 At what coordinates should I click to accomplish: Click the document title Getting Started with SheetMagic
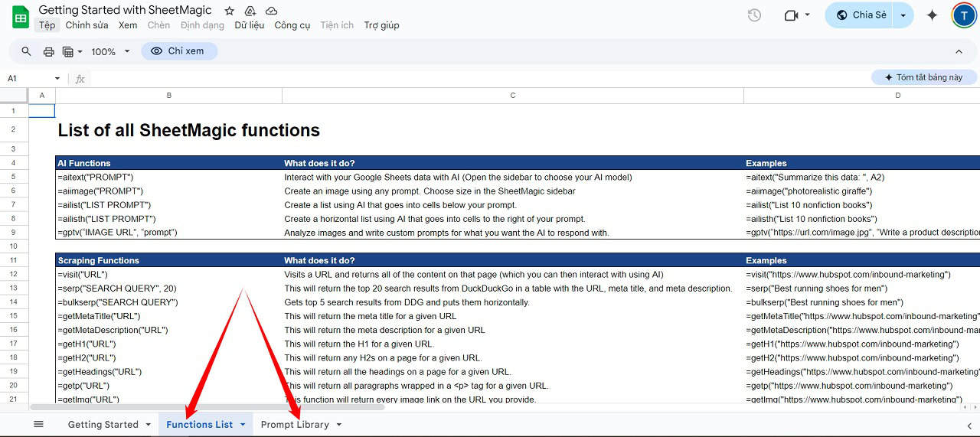(x=126, y=10)
